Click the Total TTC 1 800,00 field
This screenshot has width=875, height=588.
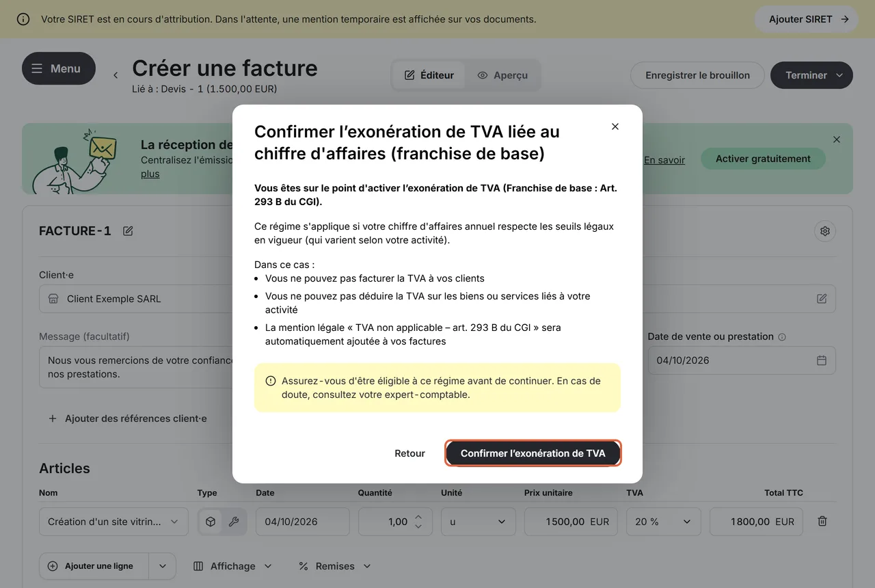[x=756, y=522]
